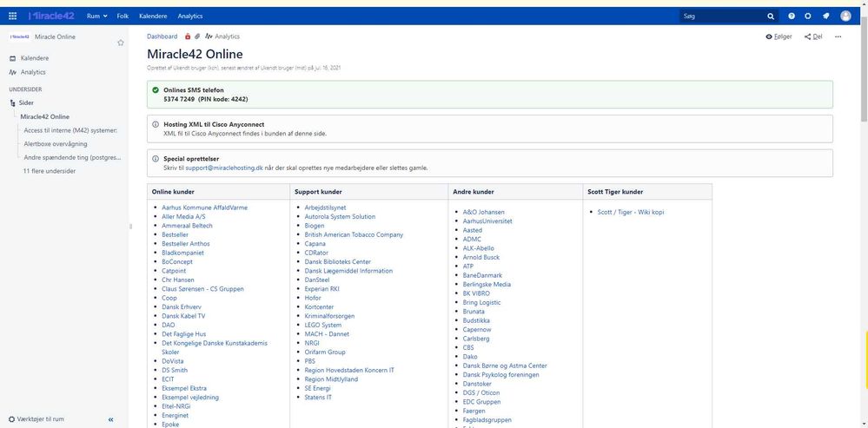Click the Scott Tiger kunder column header
868x428 pixels.
click(615, 192)
